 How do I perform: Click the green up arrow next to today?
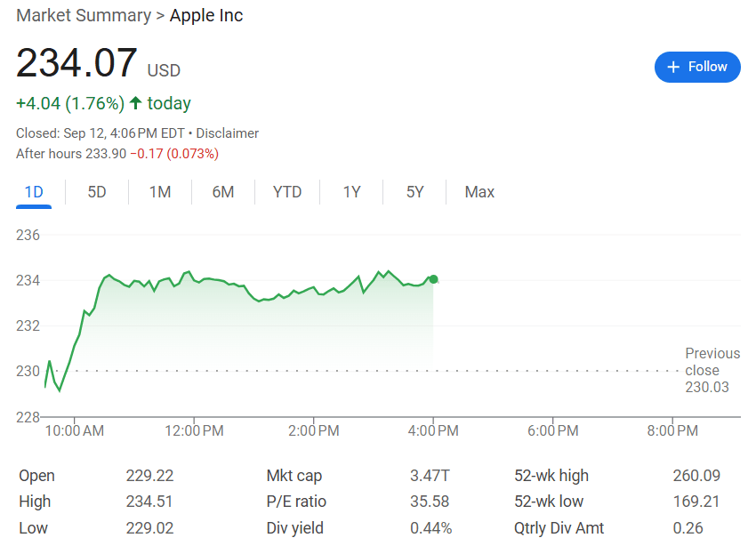tap(135, 103)
